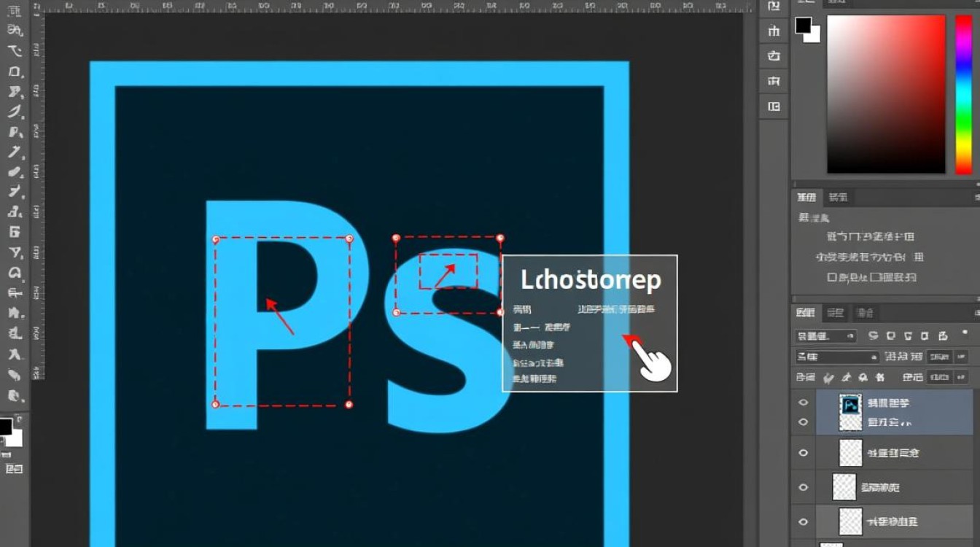
Task: Open the fifth collapsed panel icon in dock strip
Action: pyautogui.click(x=774, y=107)
